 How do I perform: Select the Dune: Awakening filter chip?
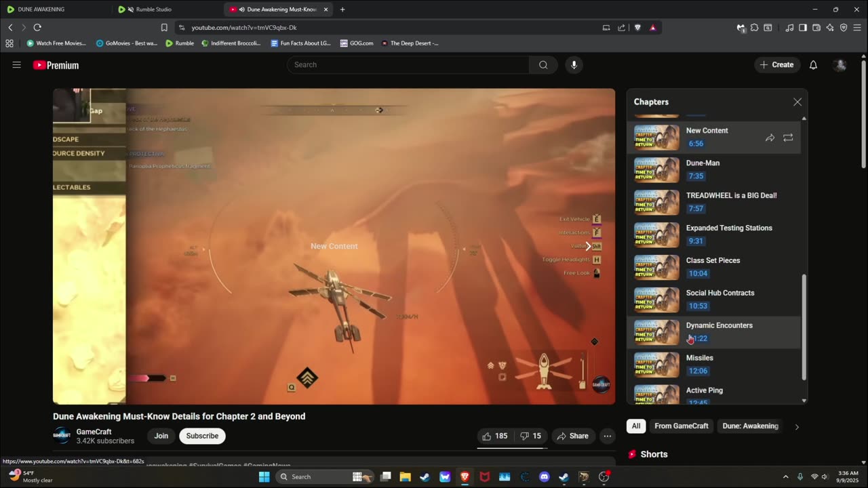750,426
